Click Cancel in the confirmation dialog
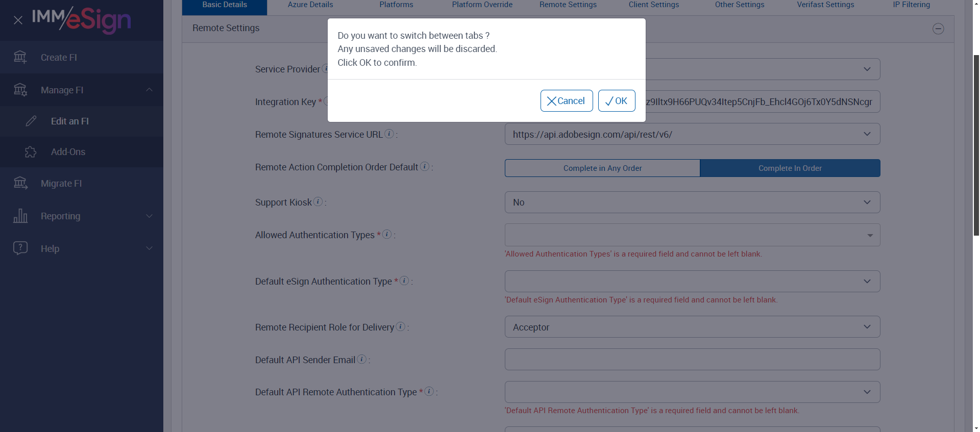 click(x=566, y=101)
